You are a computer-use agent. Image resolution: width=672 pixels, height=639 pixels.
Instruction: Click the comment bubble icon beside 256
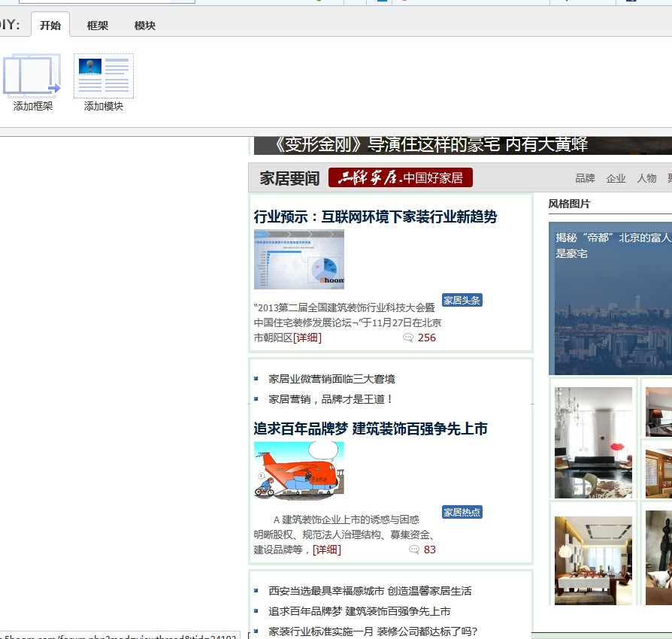(x=407, y=338)
